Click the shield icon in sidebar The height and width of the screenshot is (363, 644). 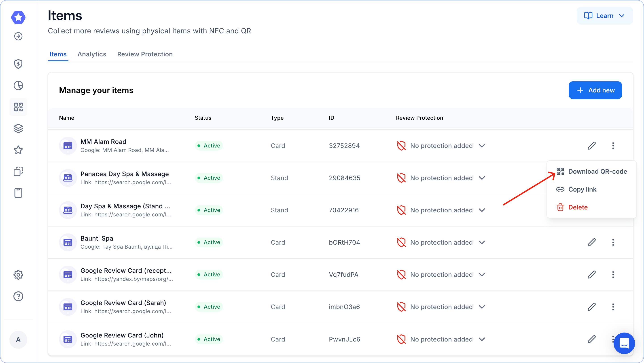point(18,64)
